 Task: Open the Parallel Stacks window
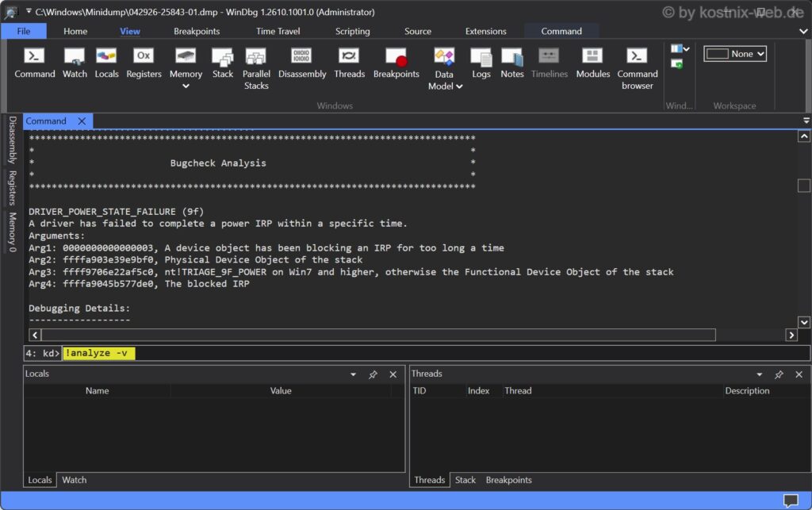coord(256,69)
